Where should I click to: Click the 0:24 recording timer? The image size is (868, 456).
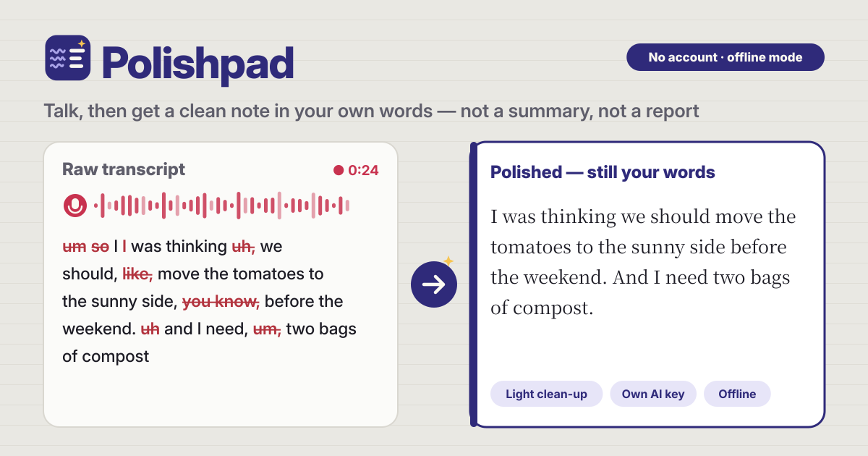[x=363, y=171]
